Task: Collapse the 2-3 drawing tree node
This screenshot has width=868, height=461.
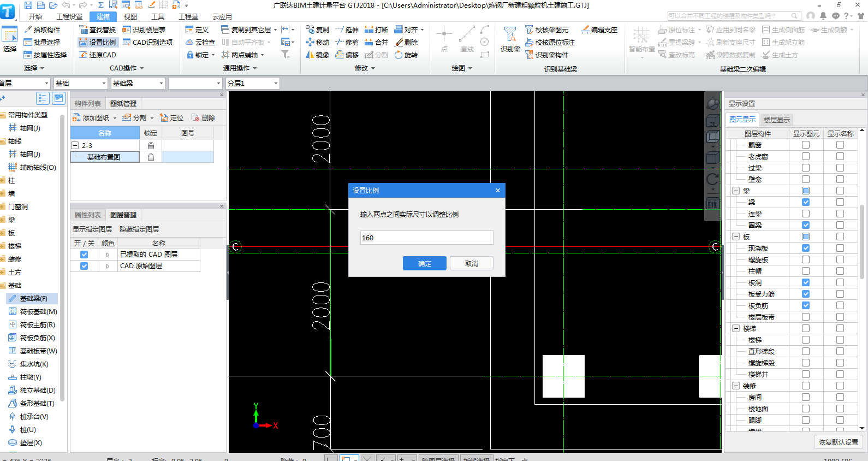Action: [x=75, y=145]
